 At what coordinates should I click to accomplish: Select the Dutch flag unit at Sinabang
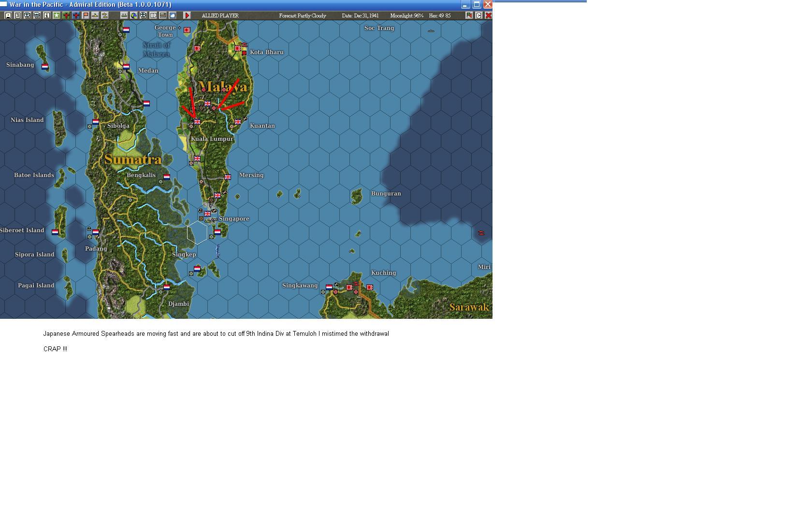45,67
